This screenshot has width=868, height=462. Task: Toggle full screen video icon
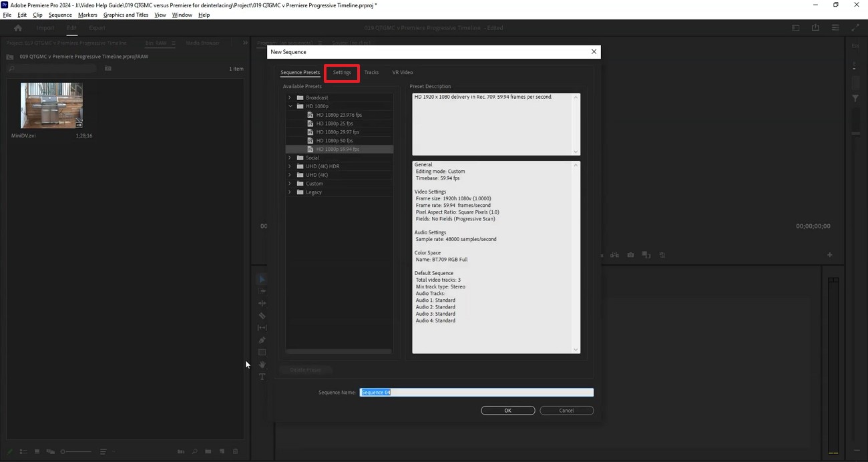855,28
